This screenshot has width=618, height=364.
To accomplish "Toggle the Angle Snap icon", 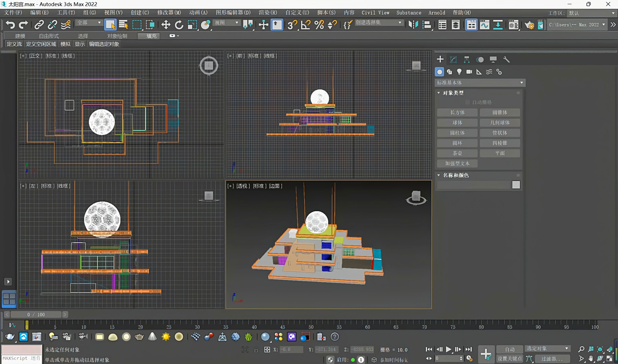I will pos(306,25).
